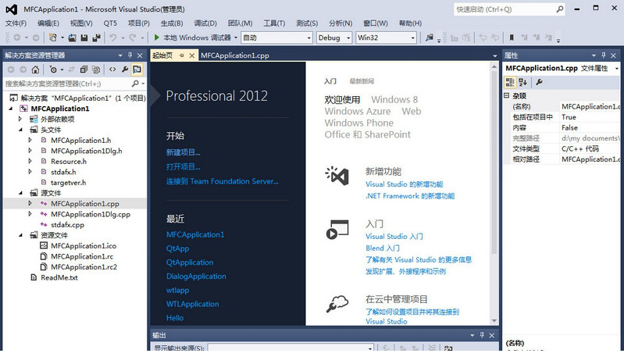Click the Undo arrow icon
Viewport: 624px width, 364px height.
pyautogui.click(x=113, y=37)
